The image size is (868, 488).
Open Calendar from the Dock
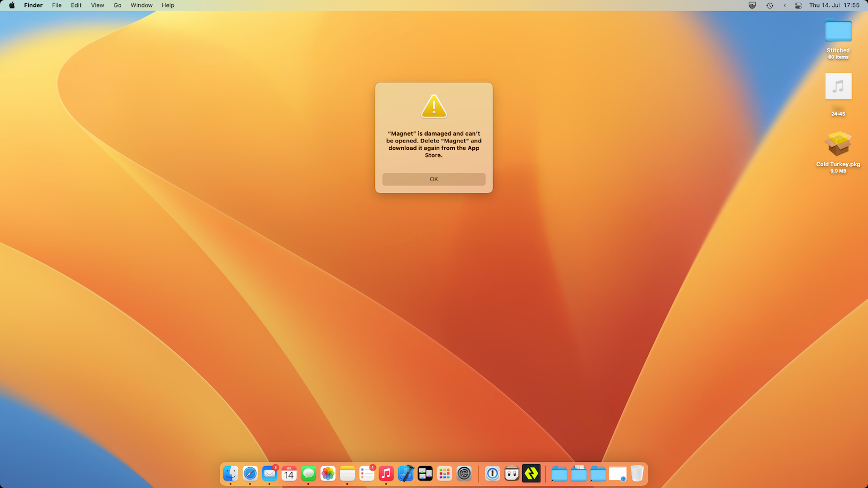[x=289, y=473]
